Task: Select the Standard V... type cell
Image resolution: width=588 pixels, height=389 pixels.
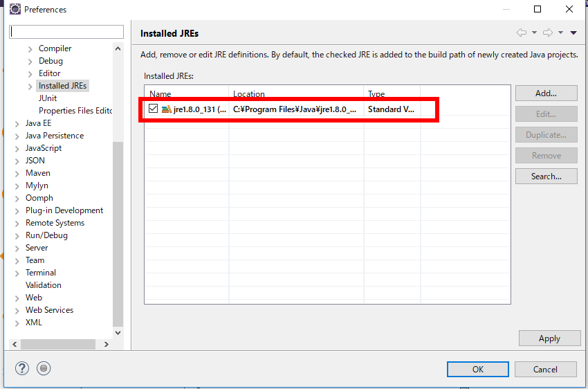Action: [x=391, y=109]
